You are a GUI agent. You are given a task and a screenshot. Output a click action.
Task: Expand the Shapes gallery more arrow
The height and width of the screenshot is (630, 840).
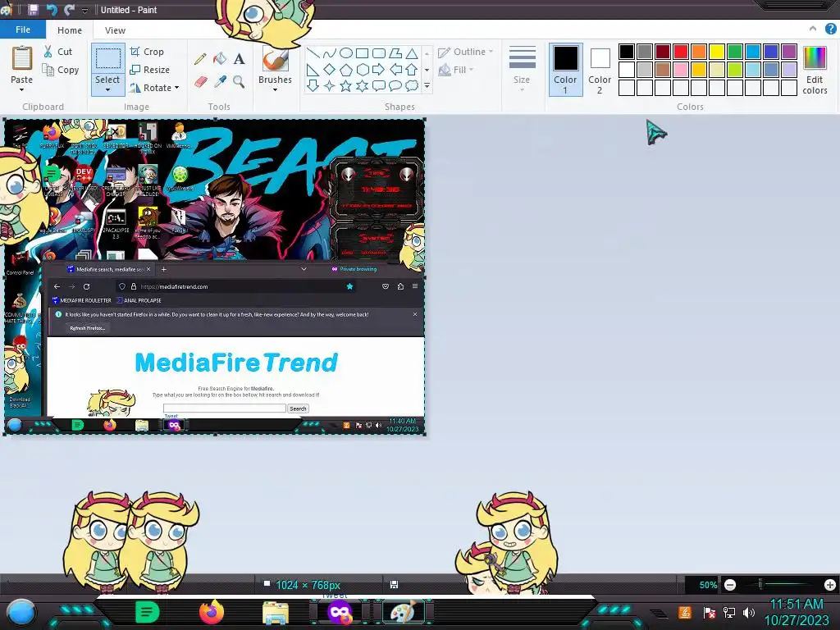[427, 85]
